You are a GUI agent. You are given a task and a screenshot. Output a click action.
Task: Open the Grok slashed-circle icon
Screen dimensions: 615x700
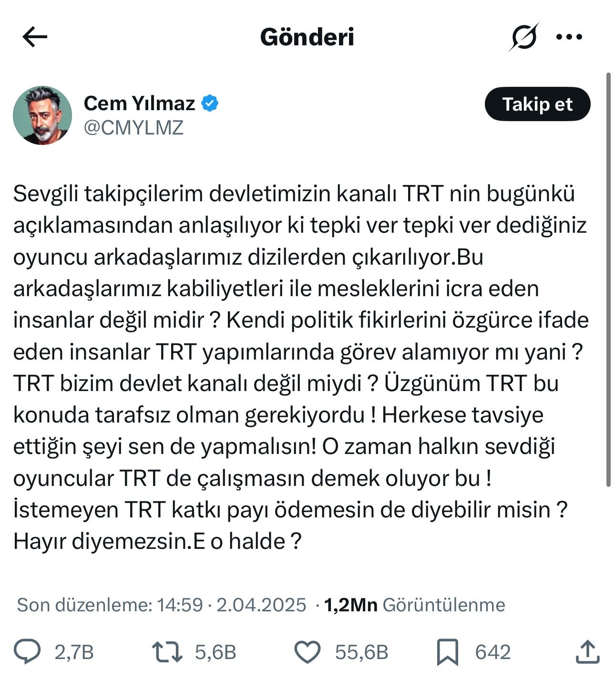pyautogui.click(x=523, y=37)
